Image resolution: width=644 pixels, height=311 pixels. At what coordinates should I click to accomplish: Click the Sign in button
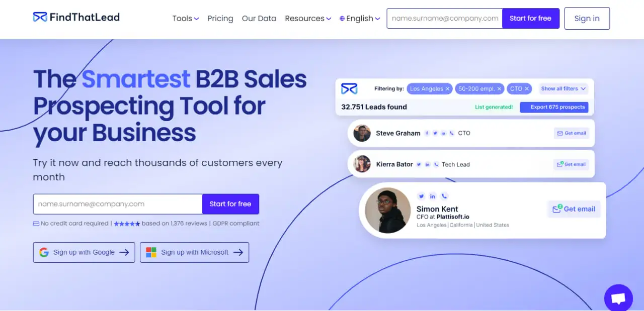coord(587,18)
